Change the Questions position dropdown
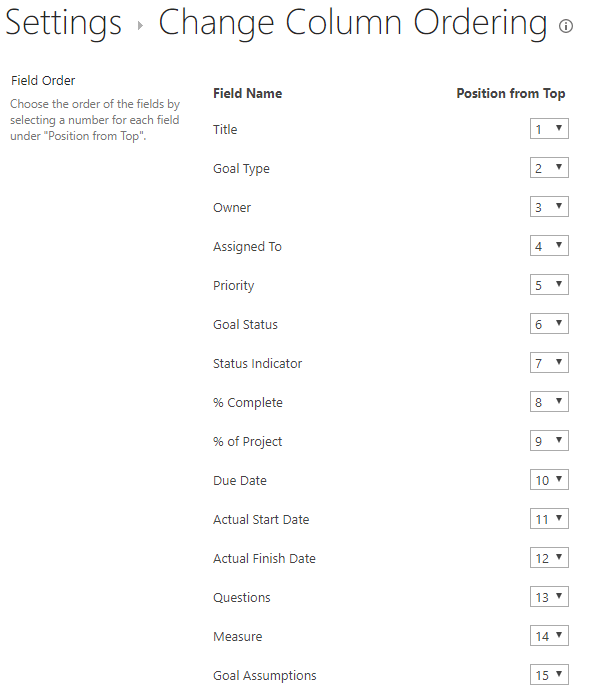 [x=549, y=597]
